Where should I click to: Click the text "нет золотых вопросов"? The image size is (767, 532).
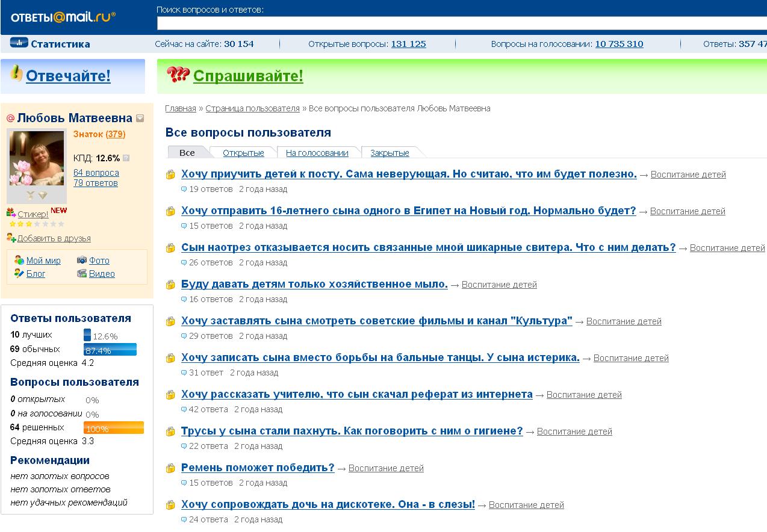coord(60,476)
